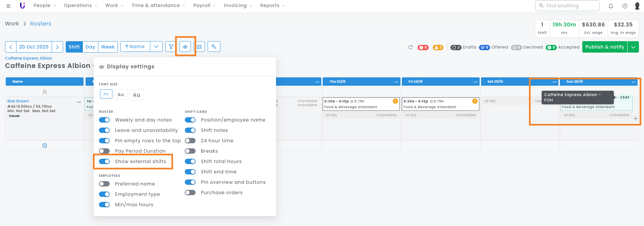Viewport: 644px width, 226px height.
Task: Enable 24 hour time toggle
Action: [190, 141]
